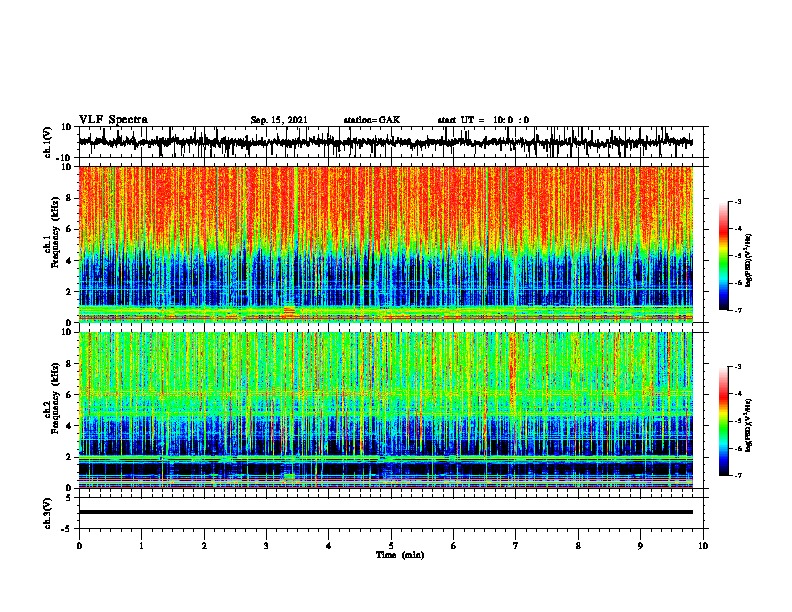Viewport: 792px width, 612px height.
Task: Click the ch.1 voltage waveform trace
Action: pyautogui.click(x=386, y=142)
